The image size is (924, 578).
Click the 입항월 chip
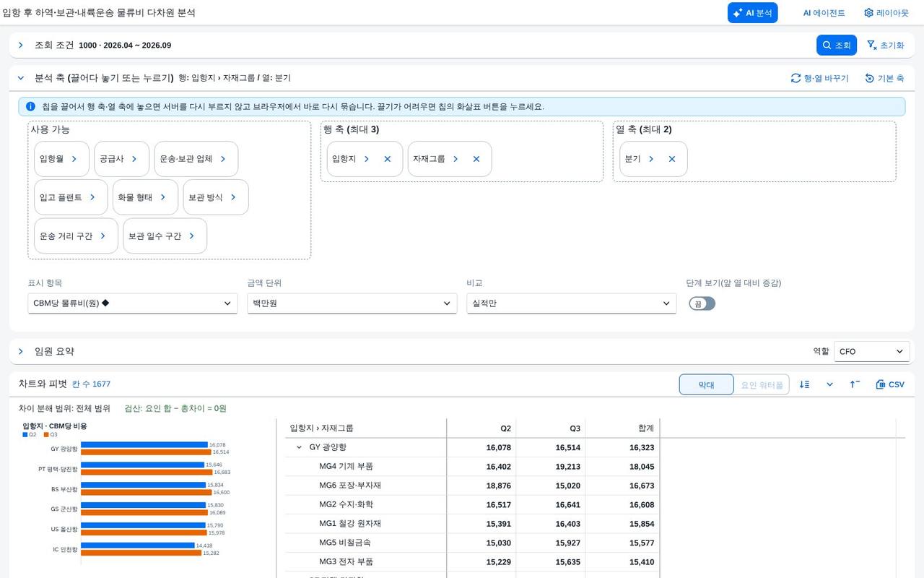point(61,159)
